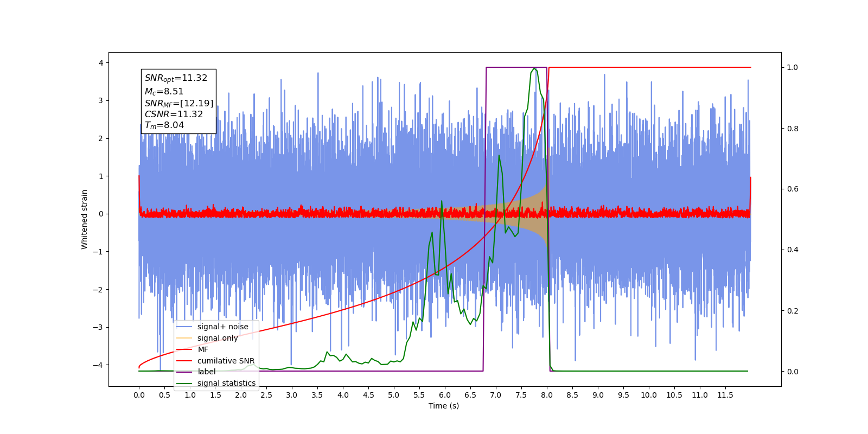Viewport: 868px width, 434px height.
Task: Click the 8.0 tick label on the time axis
Action: pyautogui.click(x=547, y=395)
